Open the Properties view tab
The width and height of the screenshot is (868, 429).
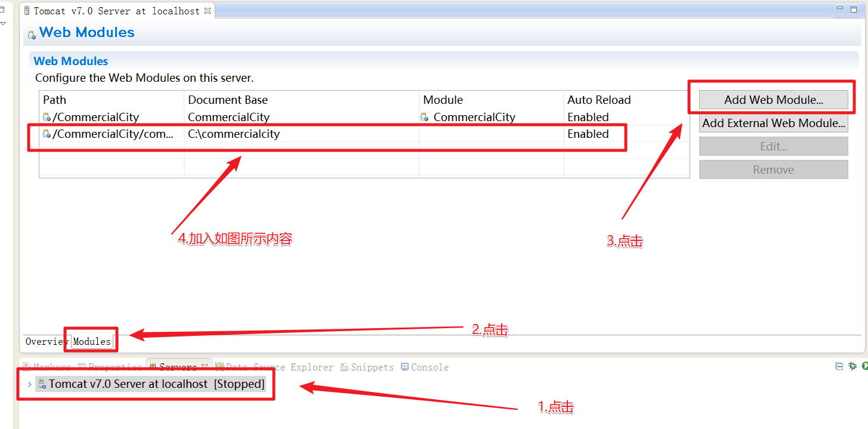click(110, 367)
